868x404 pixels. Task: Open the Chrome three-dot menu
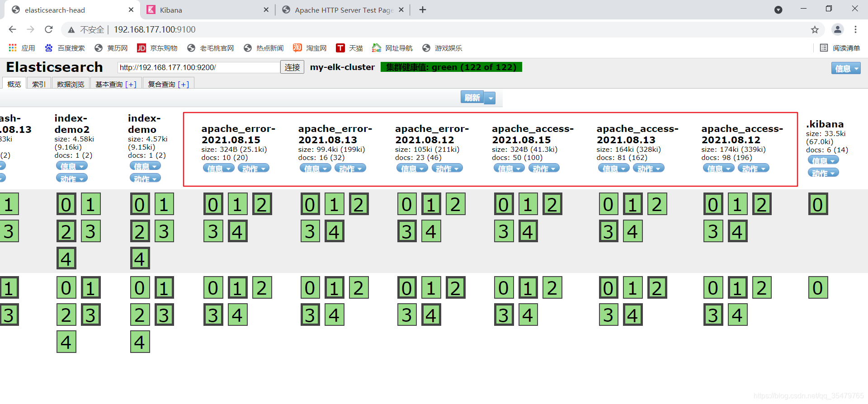point(855,29)
